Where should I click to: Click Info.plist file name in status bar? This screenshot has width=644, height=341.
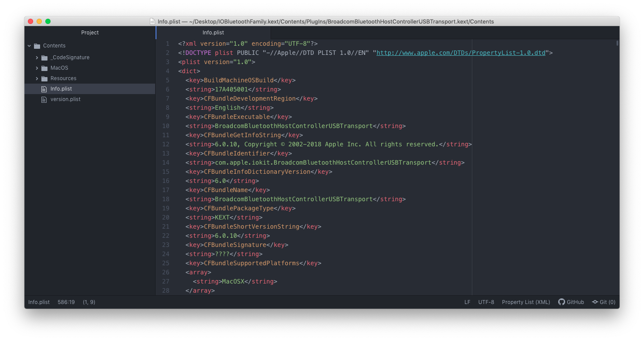39,302
